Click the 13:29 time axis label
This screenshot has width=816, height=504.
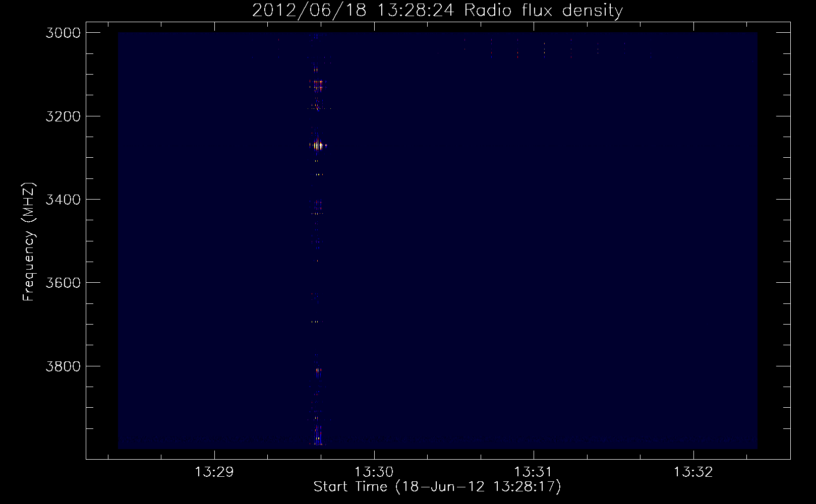tap(214, 472)
